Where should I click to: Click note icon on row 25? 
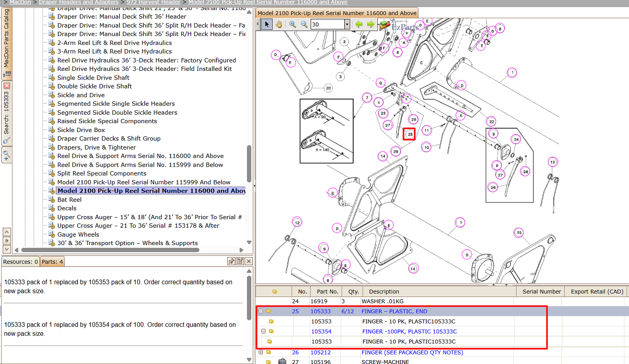268,311
